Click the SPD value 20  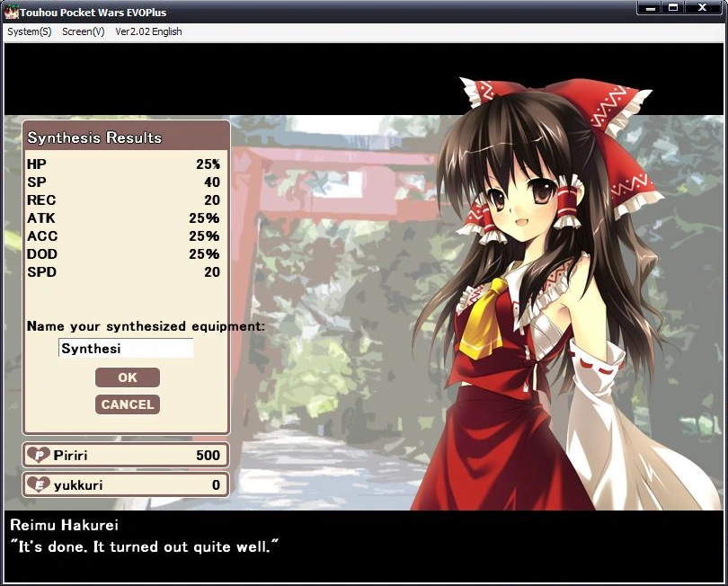[x=212, y=272]
